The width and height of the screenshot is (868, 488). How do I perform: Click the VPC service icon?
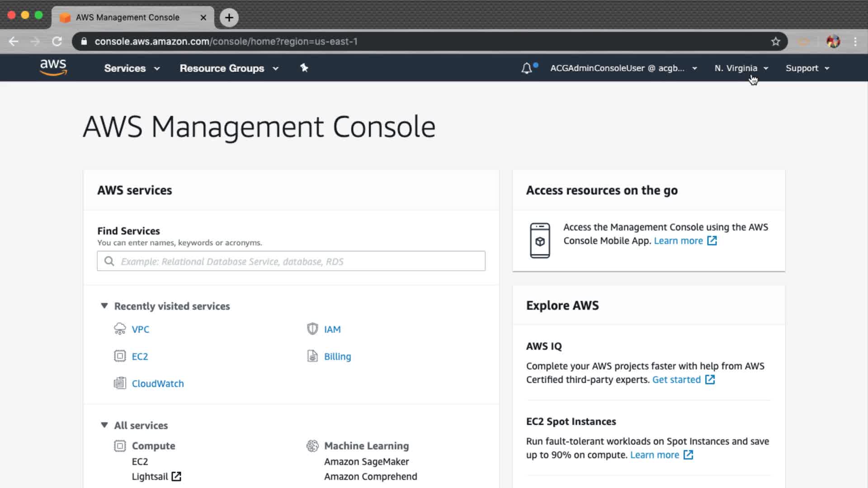coord(120,329)
